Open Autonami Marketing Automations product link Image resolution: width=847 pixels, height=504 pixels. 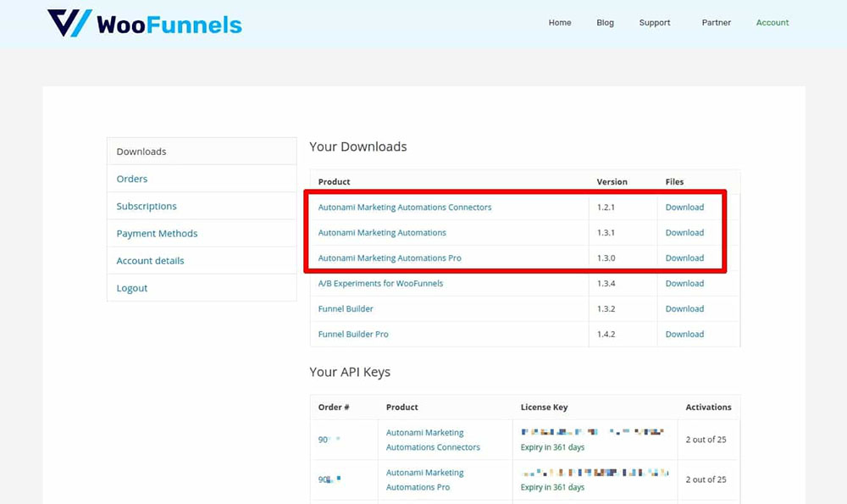(382, 233)
